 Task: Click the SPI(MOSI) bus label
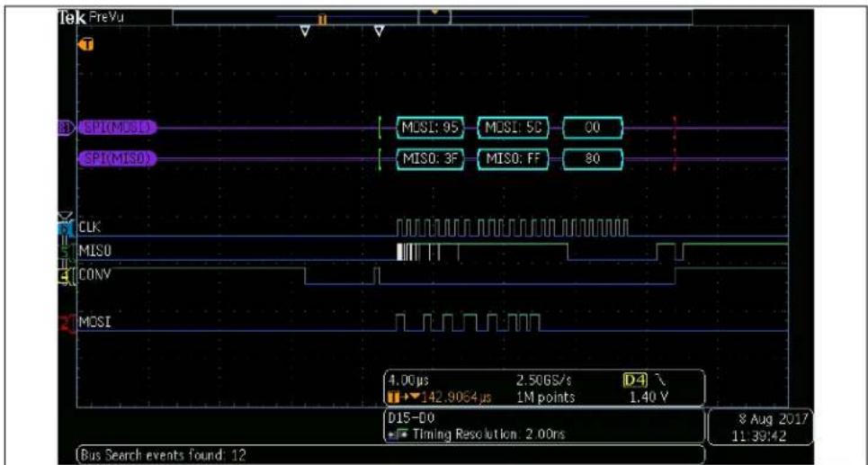(118, 128)
